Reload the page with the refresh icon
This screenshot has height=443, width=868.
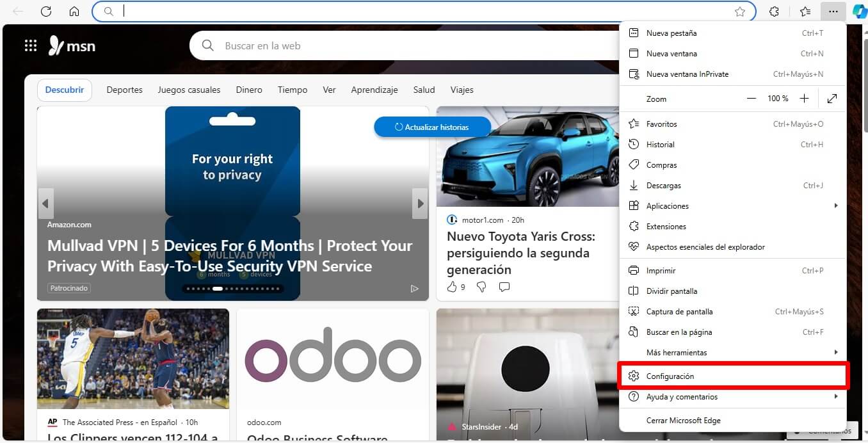tap(46, 12)
